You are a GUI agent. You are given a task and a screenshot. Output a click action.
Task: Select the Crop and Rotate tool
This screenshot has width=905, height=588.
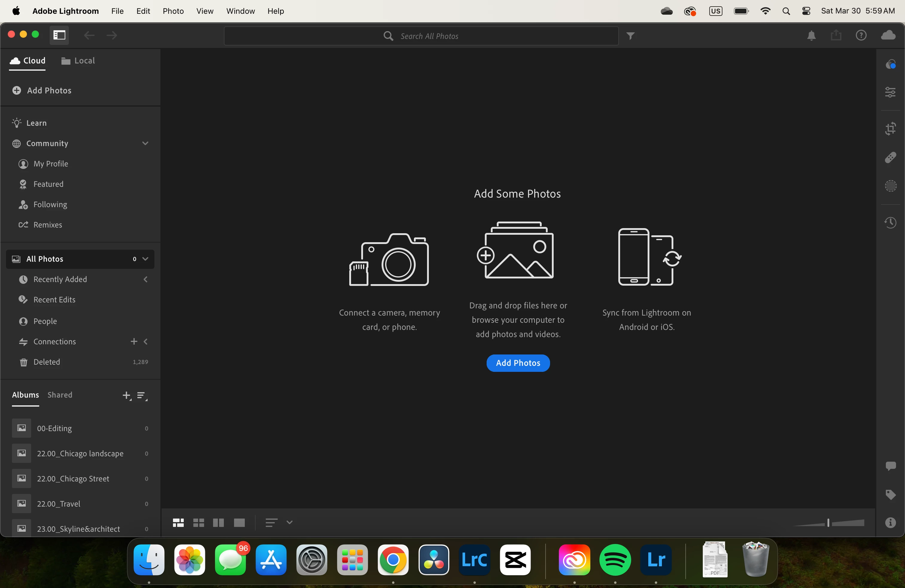pos(890,128)
